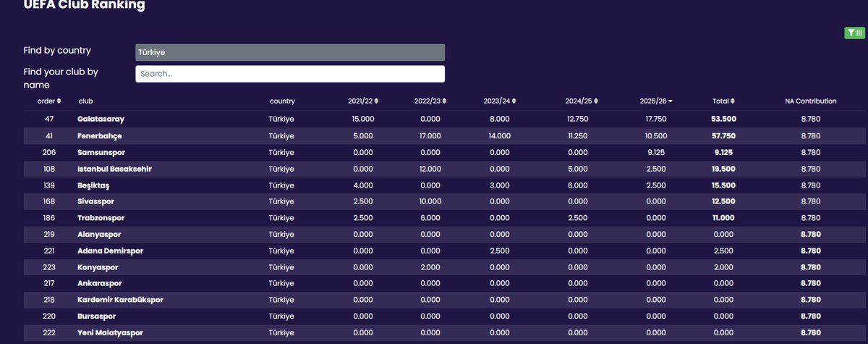The image size is (868, 344).
Task: Click Galatasaray's total of 53.500
Action: 723,119
